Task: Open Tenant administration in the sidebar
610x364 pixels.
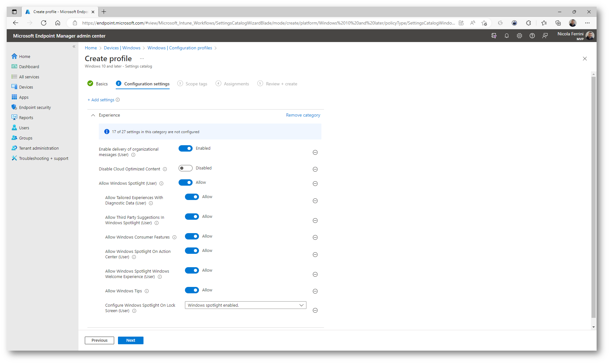Action: tap(35, 148)
